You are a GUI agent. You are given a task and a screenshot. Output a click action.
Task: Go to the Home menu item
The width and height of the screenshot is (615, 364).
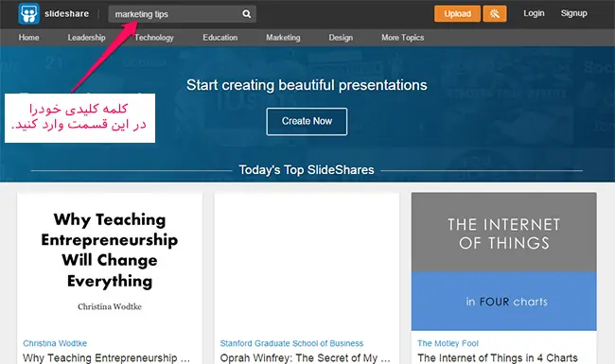tap(28, 38)
